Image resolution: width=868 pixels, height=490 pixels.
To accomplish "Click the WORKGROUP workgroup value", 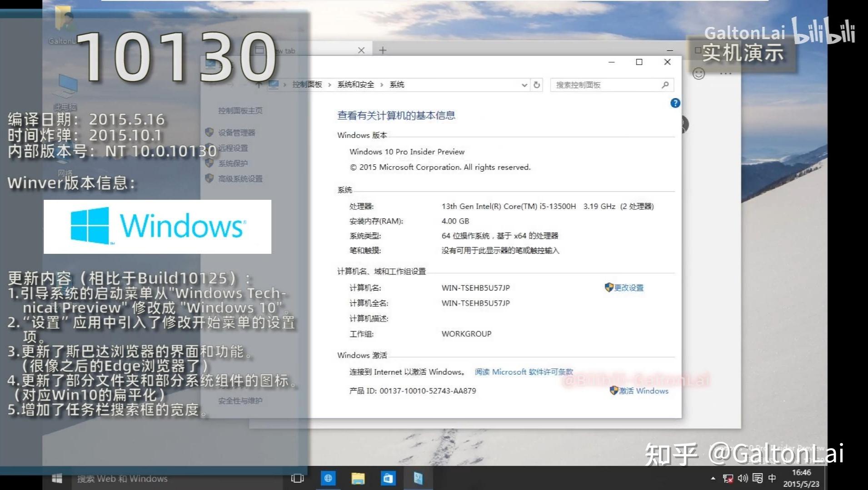I will coord(466,334).
